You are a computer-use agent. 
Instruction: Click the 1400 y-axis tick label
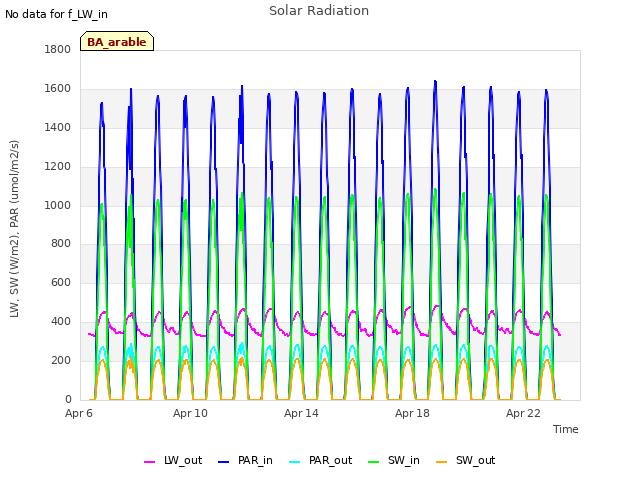(58, 127)
